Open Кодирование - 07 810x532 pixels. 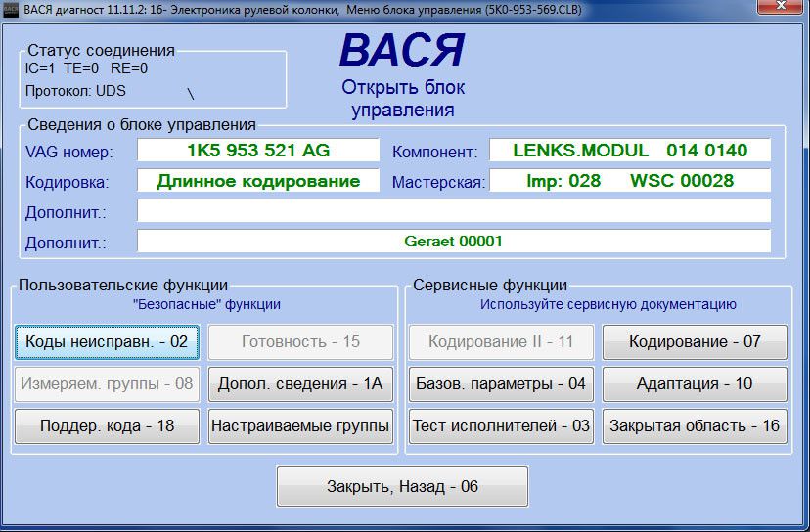695,342
